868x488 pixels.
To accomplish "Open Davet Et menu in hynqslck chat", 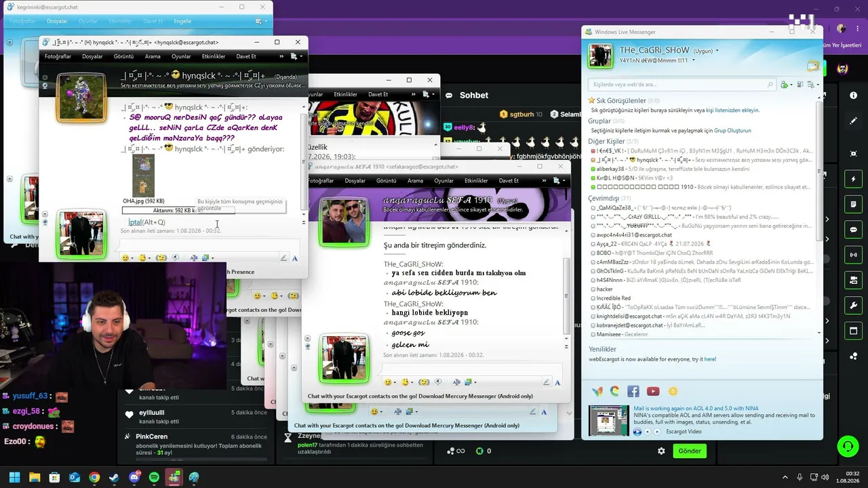I will coord(246,56).
